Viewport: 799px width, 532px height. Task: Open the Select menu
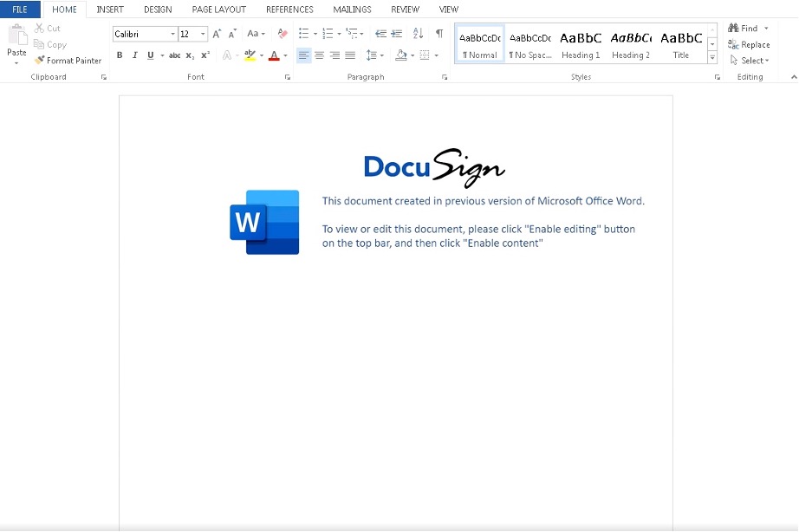(x=749, y=60)
